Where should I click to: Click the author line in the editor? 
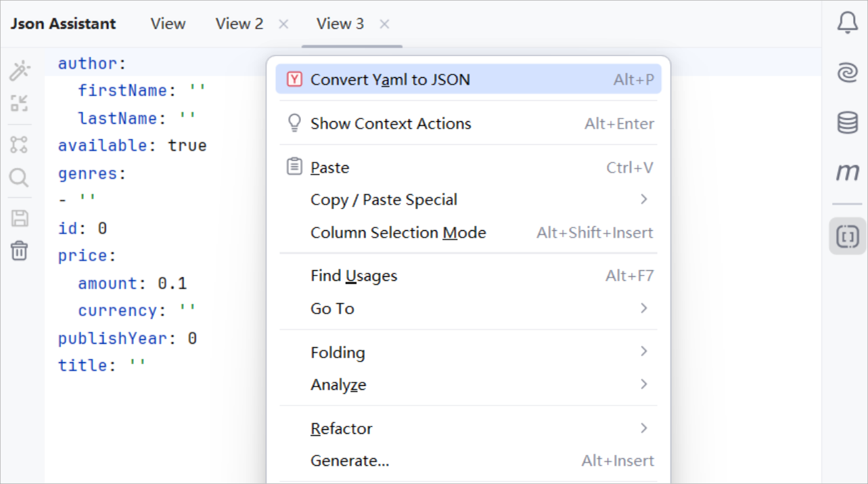click(91, 63)
